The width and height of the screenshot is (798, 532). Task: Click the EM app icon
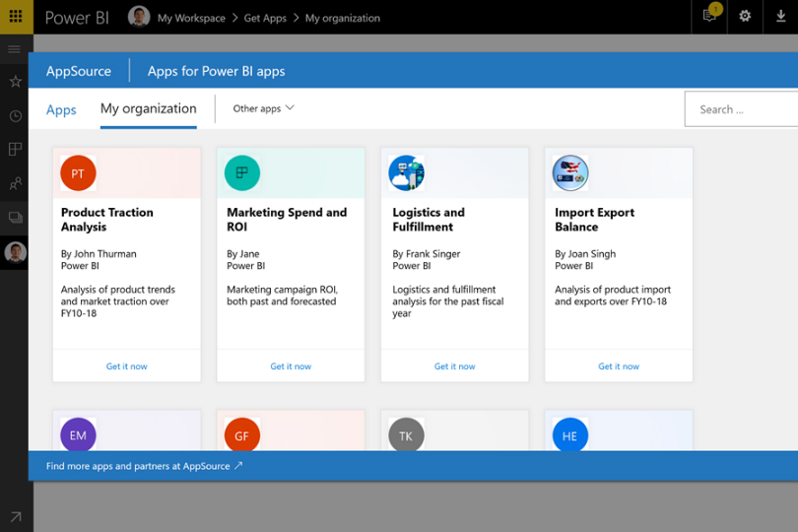coord(78,434)
